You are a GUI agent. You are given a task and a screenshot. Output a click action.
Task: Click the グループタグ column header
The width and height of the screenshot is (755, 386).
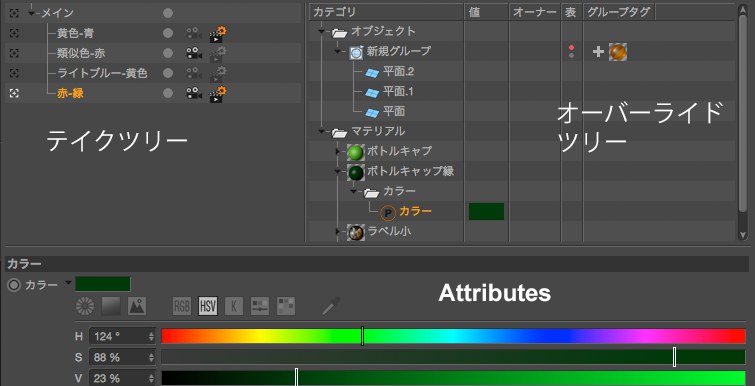coord(619,13)
